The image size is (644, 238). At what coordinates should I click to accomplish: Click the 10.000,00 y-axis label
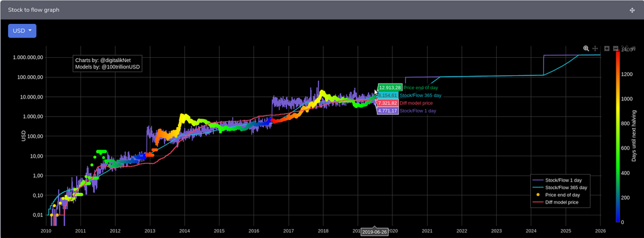pos(31,97)
